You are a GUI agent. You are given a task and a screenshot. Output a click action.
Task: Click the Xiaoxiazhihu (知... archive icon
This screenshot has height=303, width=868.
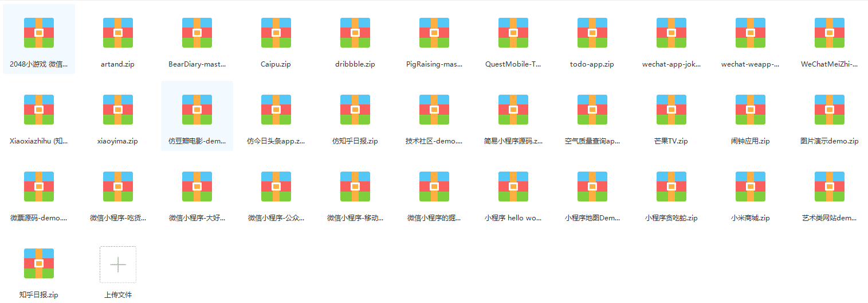point(39,109)
